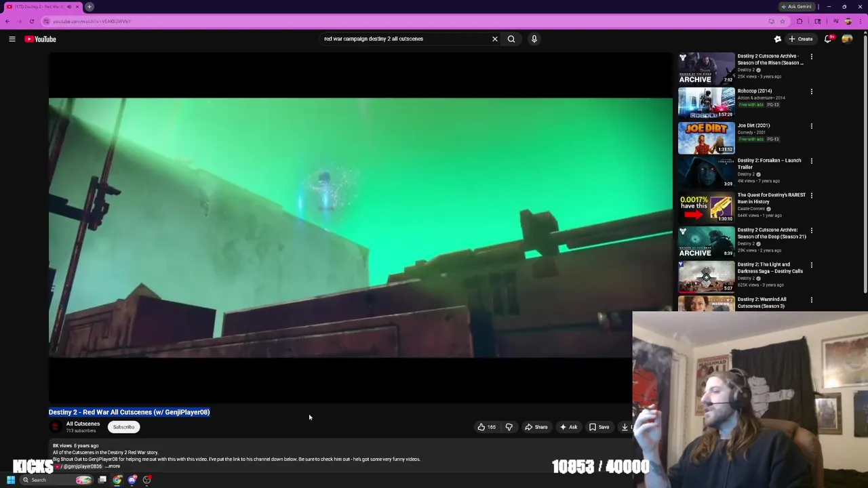This screenshot has height=488, width=868.
Task: Open options menu for Joe Dirt (2001)
Action: point(812,126)
